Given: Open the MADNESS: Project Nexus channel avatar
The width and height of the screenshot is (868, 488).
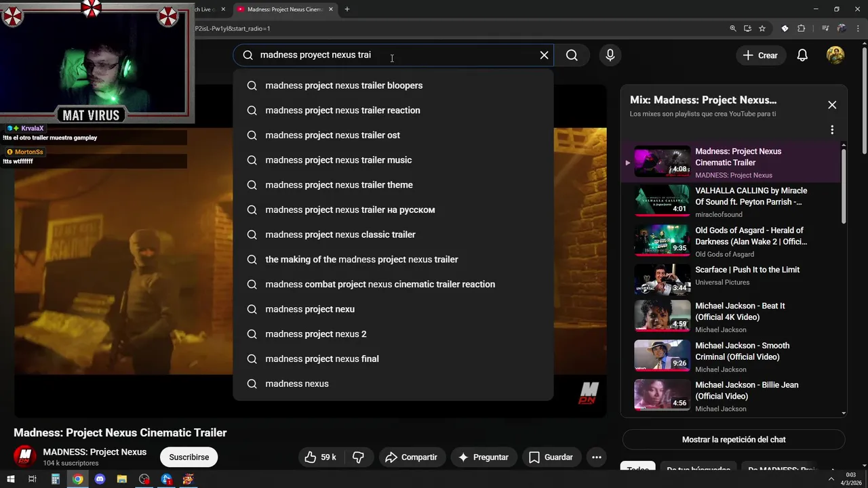Looking at the screenshot, I should (25, 456).
